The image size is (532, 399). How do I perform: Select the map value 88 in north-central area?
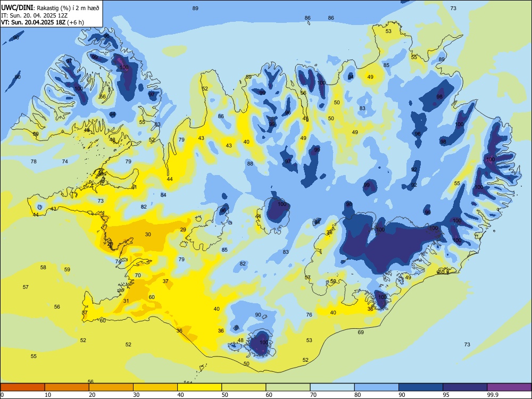tap(250, 163)
